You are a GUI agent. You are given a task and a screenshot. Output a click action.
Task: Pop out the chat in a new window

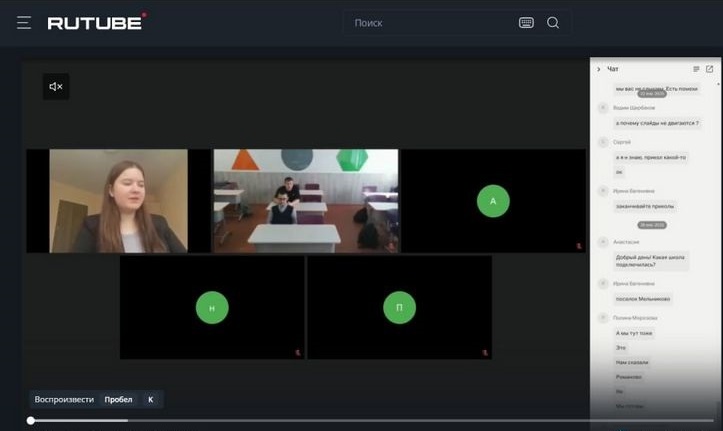(709, 69)
